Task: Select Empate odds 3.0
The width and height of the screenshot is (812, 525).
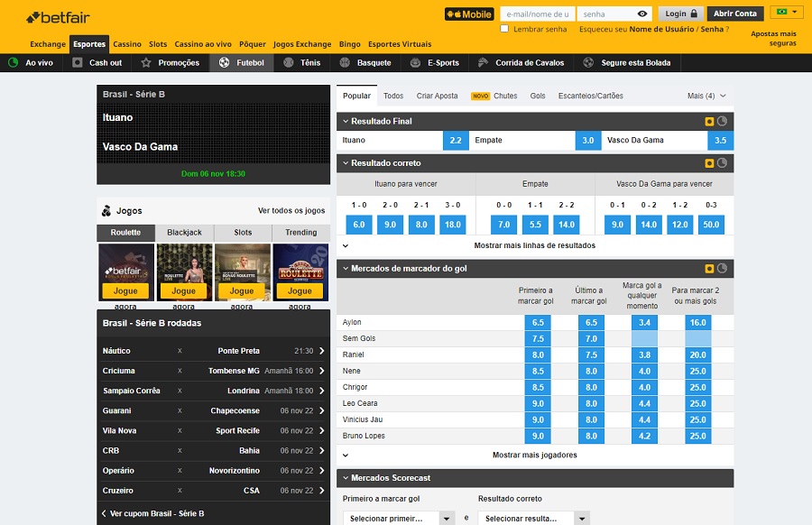Action: 587,141
